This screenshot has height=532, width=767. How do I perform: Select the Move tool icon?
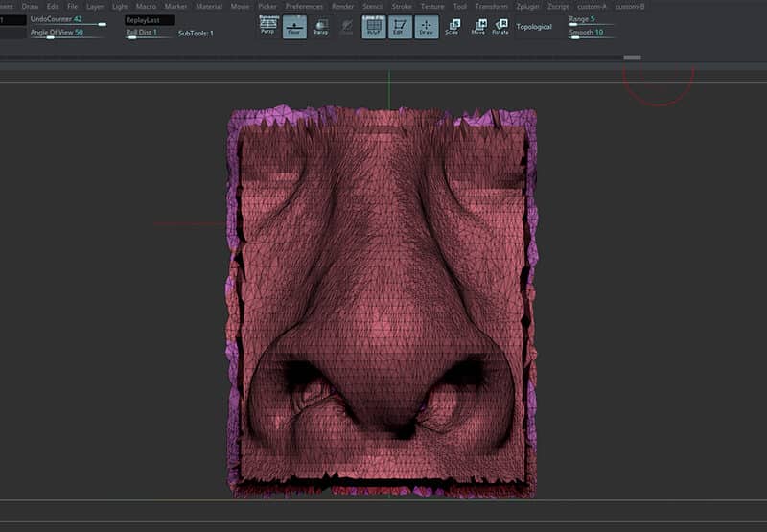(478, 27)
